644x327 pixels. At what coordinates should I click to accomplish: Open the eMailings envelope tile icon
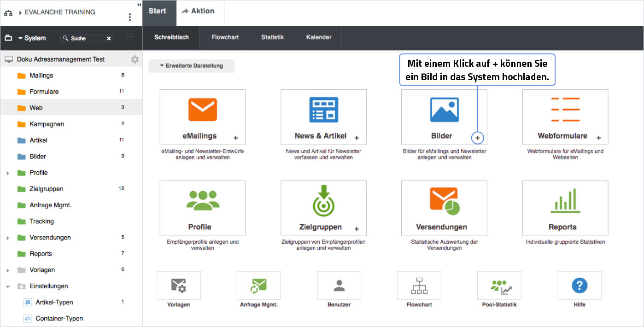click(x=203, y=110)
